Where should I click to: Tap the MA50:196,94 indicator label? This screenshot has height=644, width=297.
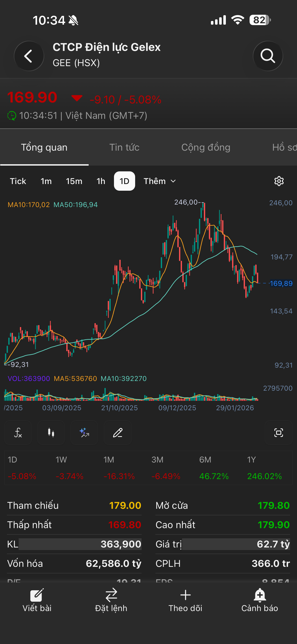(76, 205)
